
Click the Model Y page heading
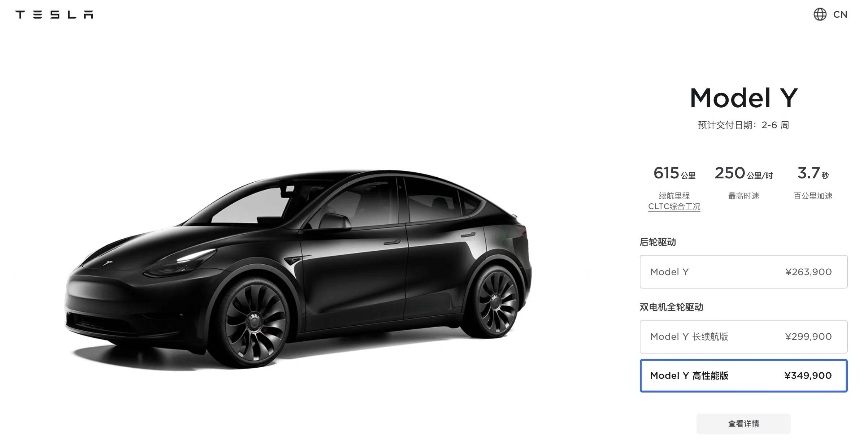tap(743, 98)
